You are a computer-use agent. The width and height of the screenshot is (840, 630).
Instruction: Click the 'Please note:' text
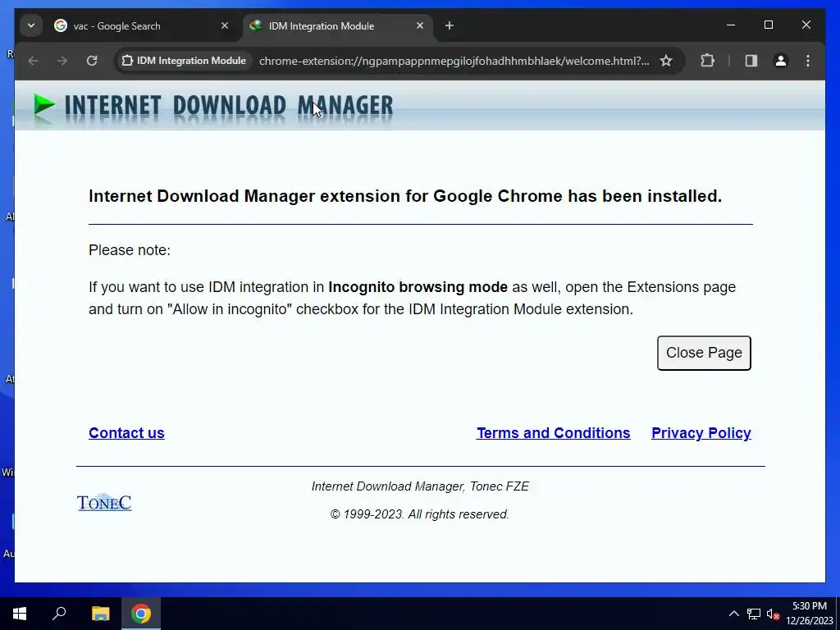130,250
